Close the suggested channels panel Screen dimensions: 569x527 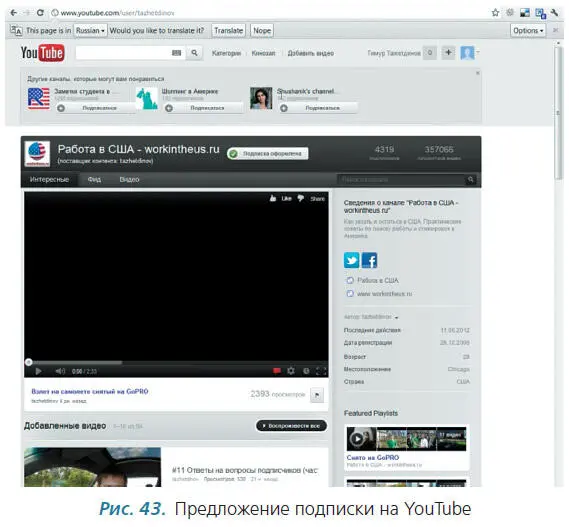pos(478,73)
